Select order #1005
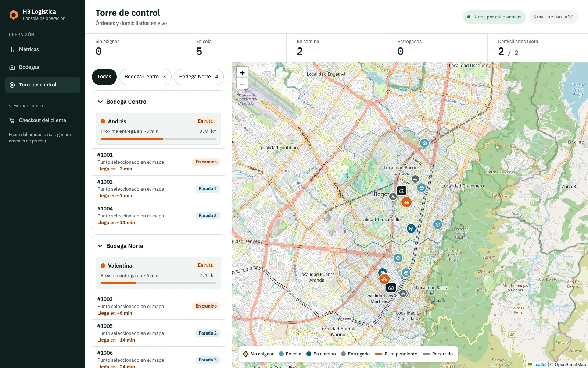Viewport: 588px width, 368px height. 158,333
